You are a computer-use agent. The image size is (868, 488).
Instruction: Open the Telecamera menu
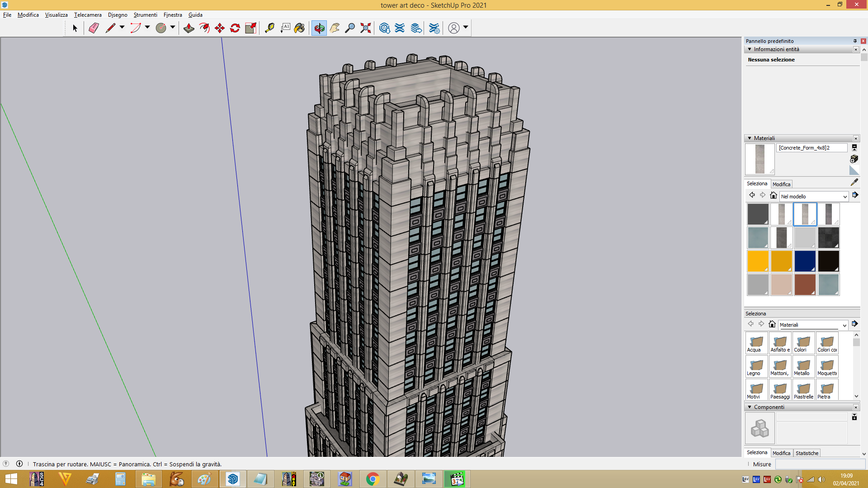(x=88, y=15)
